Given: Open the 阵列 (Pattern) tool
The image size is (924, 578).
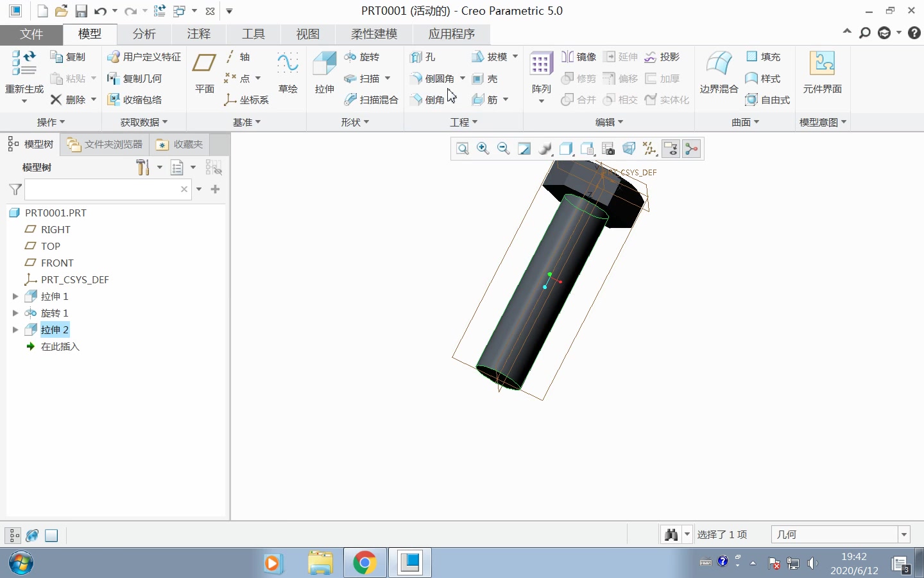Looking at the screenshot, I should click(541, 67).
